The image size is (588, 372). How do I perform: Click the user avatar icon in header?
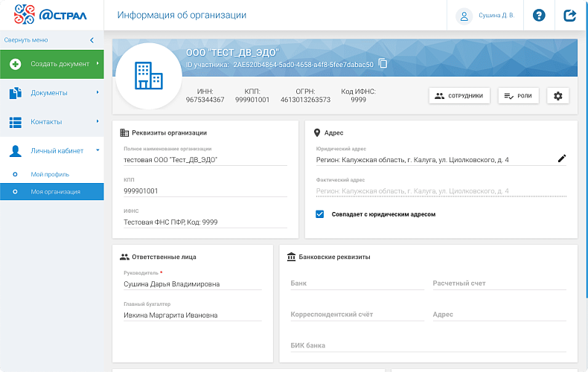(464, 16)
